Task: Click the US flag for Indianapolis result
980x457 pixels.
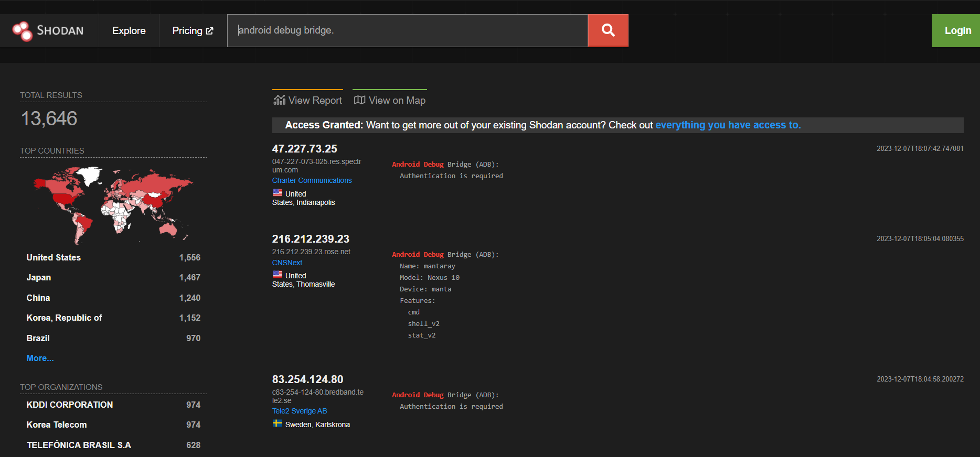Action: click(278, 193)
